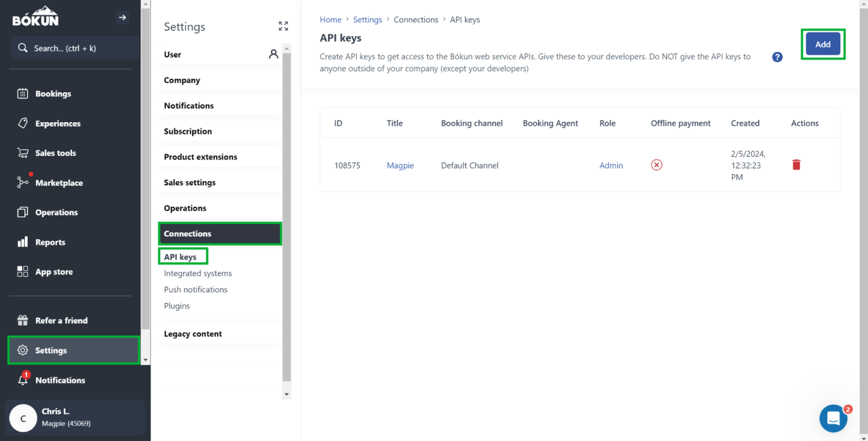The width and height of the screenshot is (868, 441).
Task: Open the blue help question mark icon
Action: click(777, 57)
